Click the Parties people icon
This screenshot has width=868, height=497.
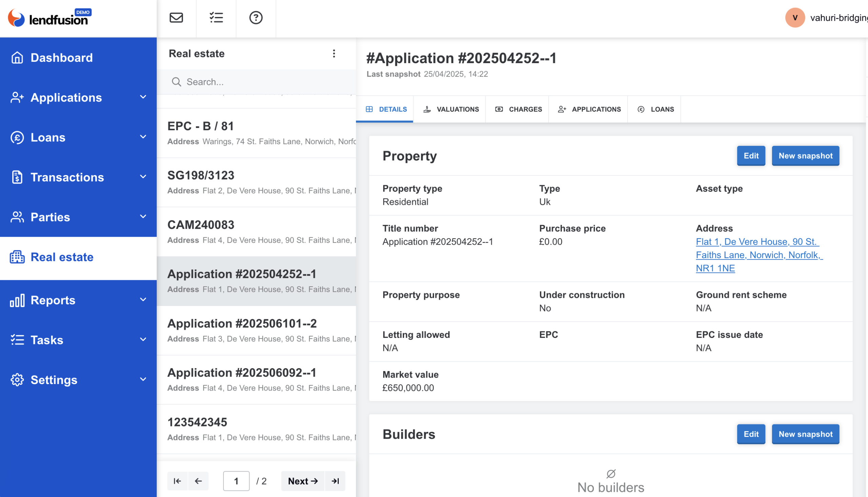(17, 217)
